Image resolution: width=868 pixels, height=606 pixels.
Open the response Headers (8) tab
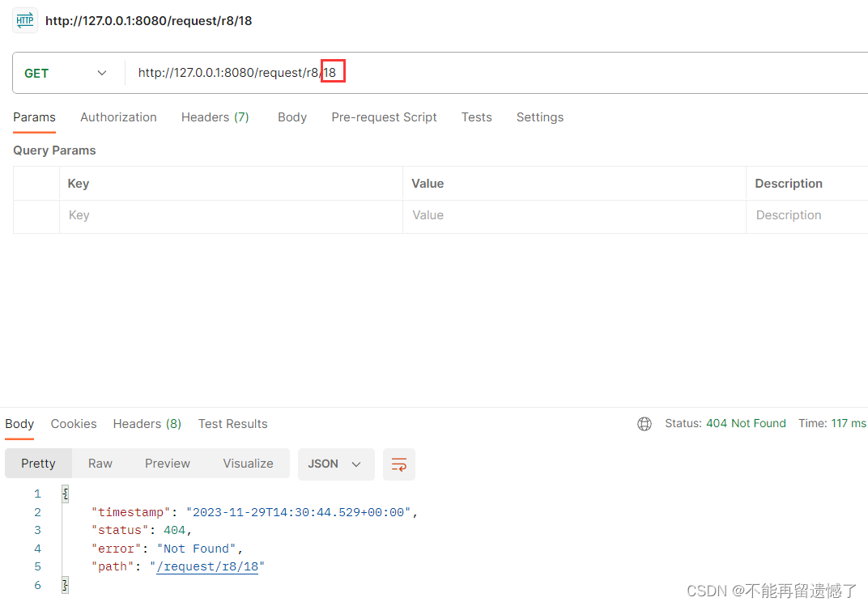coord(147,423)
